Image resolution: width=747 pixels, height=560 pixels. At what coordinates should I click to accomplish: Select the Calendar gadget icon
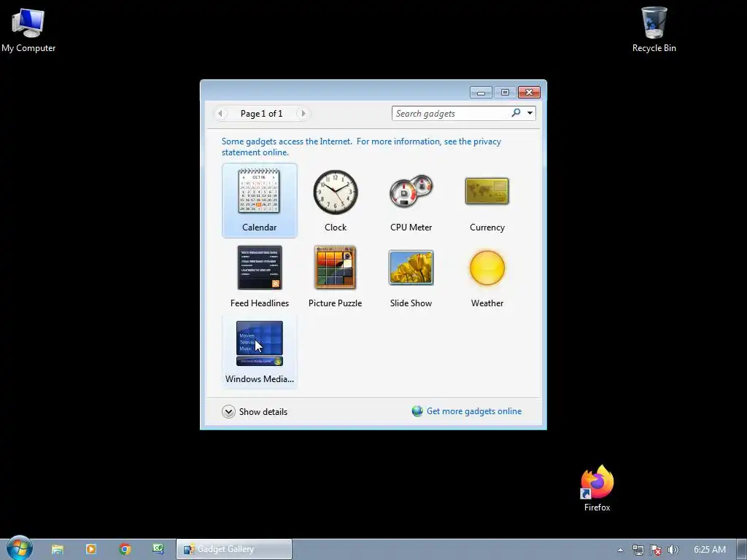click(259, 191)
